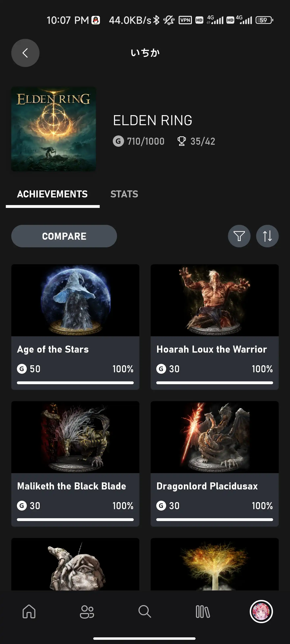This screenshot has height=644, width=290.
Task: Open the Search magnifier icon
Action: [145, 612]
